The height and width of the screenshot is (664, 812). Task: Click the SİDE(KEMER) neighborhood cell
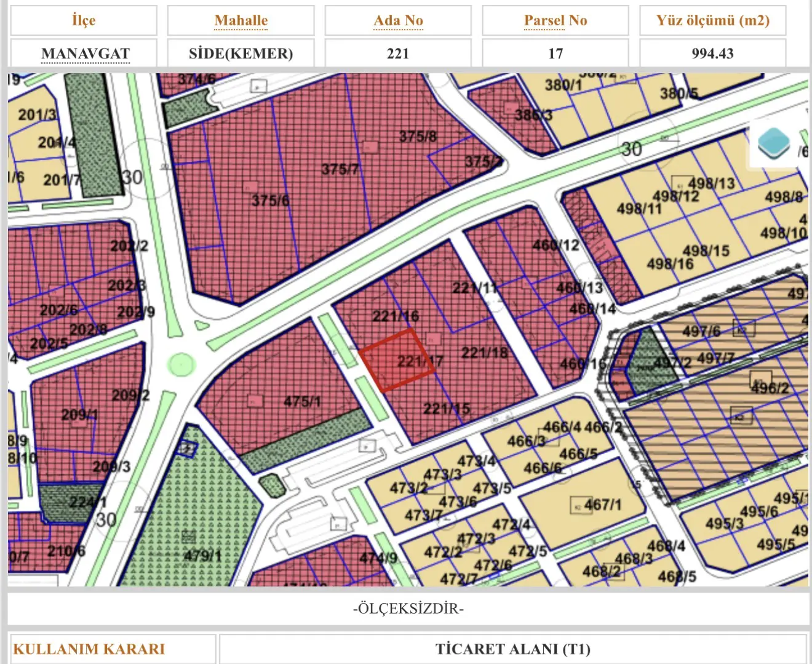[x=241, y=53]
